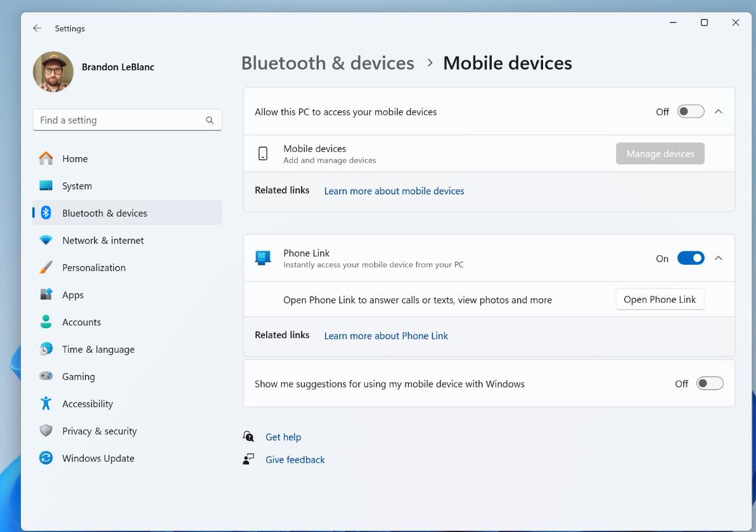Toggle off the Phone Link switch
The height and width of the screenshot is (532, 756).
pyautogui.click(x=691, y=258)
